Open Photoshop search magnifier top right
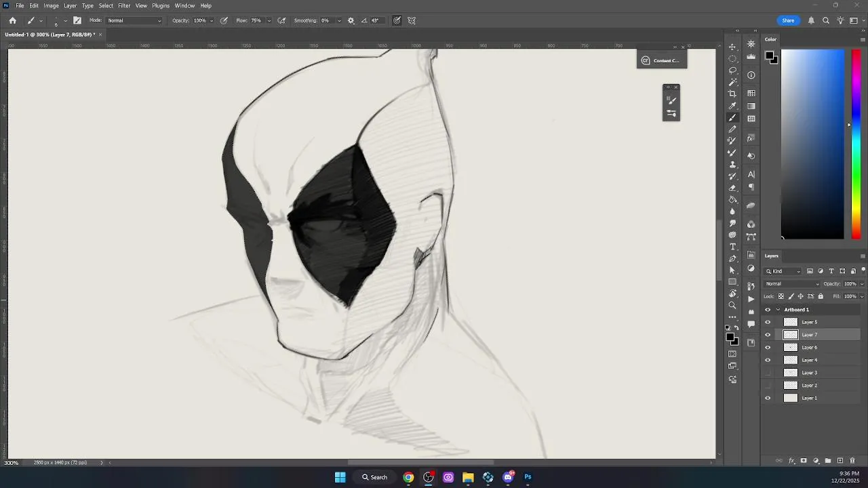 [x=826, y=20]
